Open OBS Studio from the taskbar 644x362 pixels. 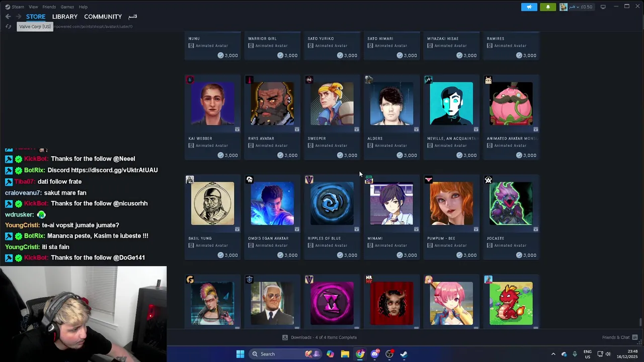click(389, 354)
